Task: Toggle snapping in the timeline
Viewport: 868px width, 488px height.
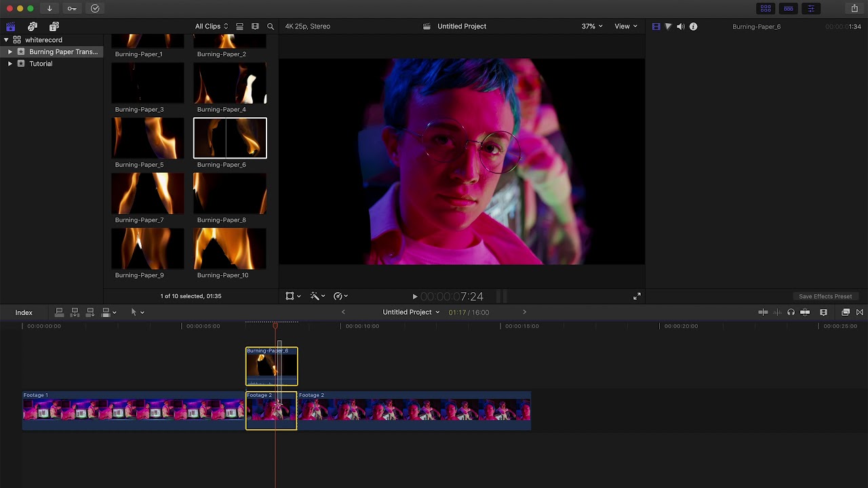Action: pos(805,312)
